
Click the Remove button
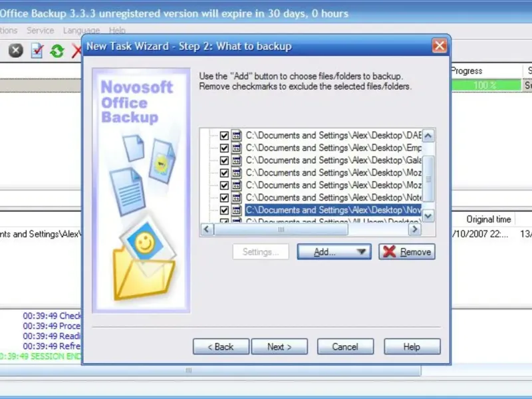pos(407,252)
